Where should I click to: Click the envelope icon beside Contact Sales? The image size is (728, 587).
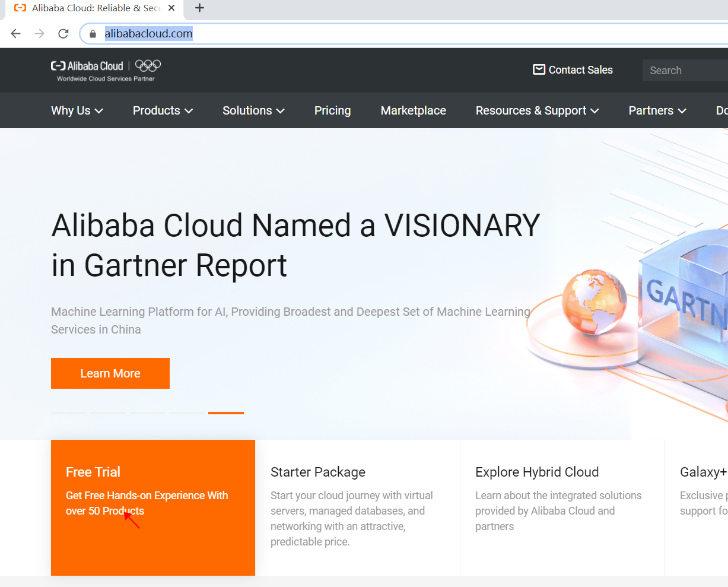click(539, 69)
